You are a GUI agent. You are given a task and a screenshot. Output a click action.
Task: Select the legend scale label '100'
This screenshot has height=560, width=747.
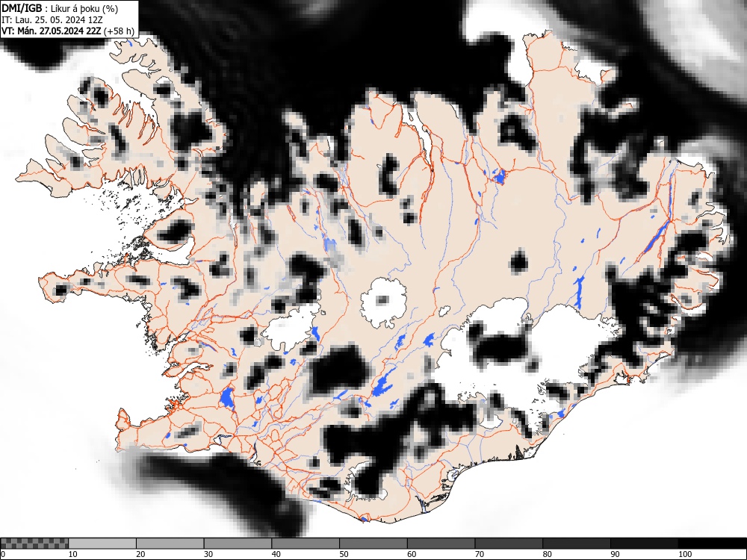tap(684, 554)
